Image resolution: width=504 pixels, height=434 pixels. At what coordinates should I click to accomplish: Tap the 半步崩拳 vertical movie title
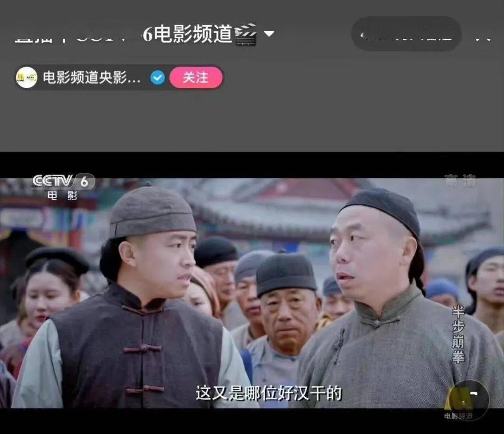pyautogui.click(x=458, y=334)
